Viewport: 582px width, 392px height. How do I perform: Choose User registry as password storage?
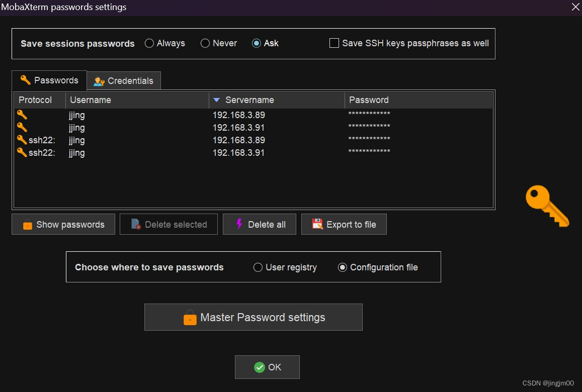258,267
